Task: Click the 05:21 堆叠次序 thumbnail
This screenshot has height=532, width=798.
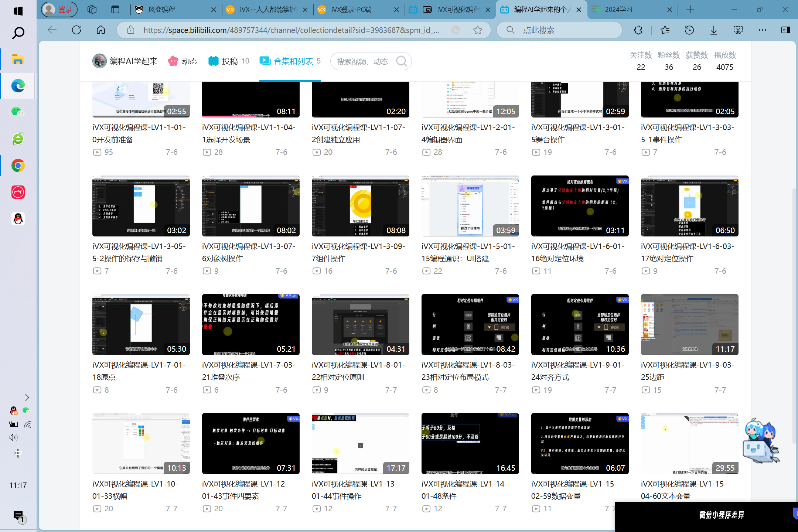Action: click(251, 324)
